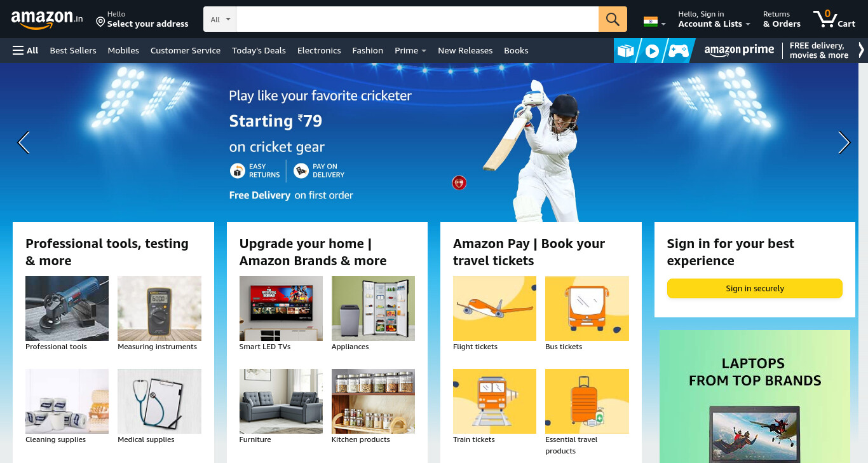Go to Best Sellers menu item
Screen dimensions: 868x463
[73, 50]
